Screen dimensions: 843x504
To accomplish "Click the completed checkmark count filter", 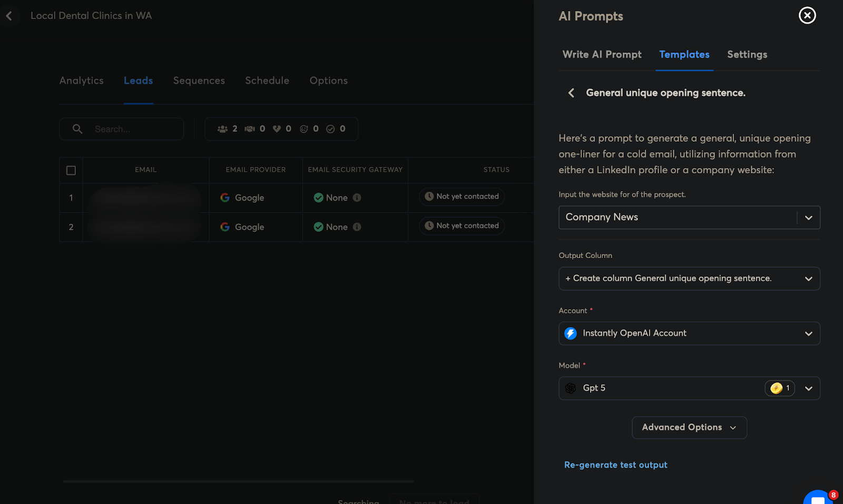I will (331, 129).
